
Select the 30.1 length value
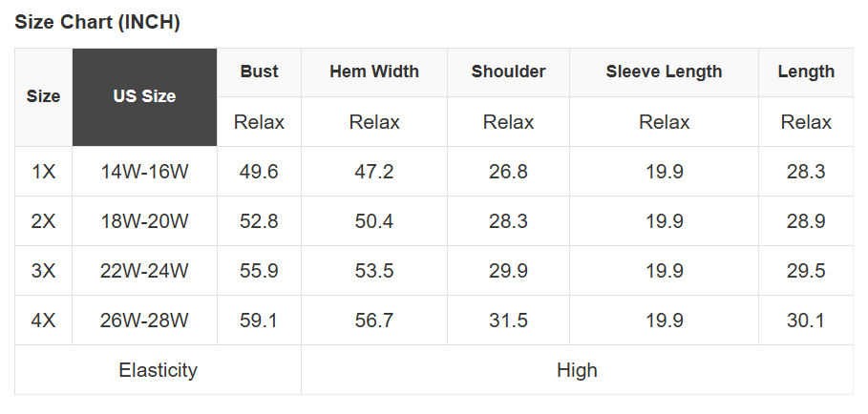click(x=806, y=321)
